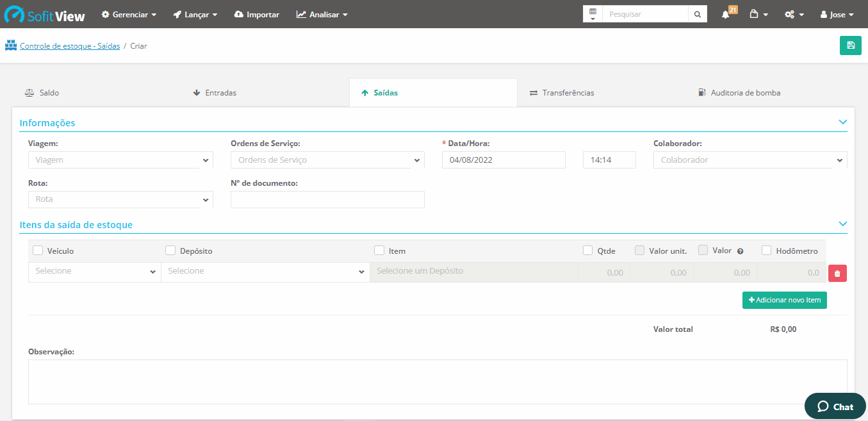Switch to the Entradas tab

(x=265, y=93)
